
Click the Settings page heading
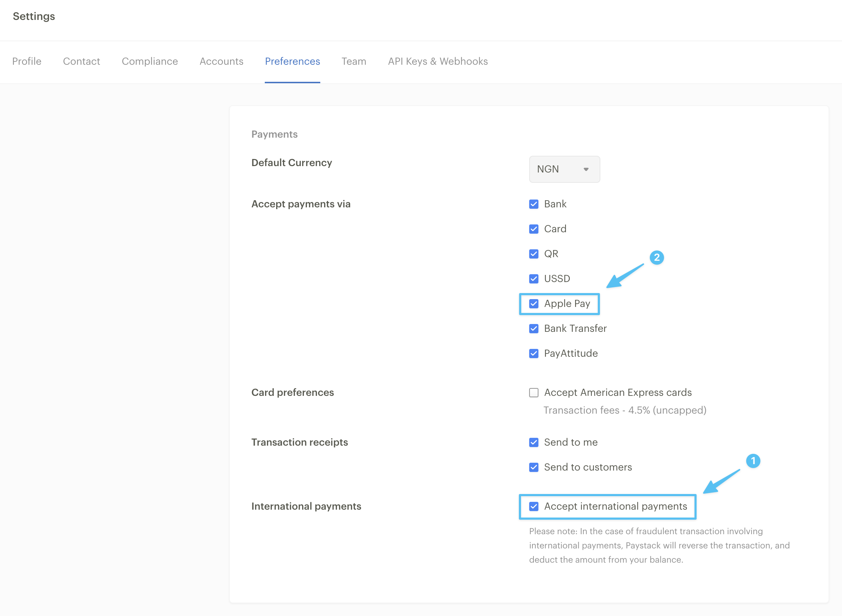[33, 16]
